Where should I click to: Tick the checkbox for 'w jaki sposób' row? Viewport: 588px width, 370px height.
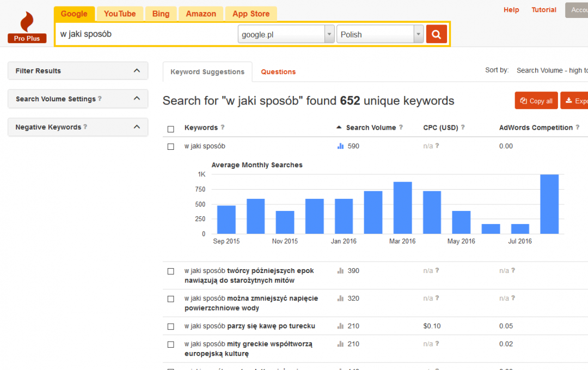pyautogui.click(x=171, y=147)
